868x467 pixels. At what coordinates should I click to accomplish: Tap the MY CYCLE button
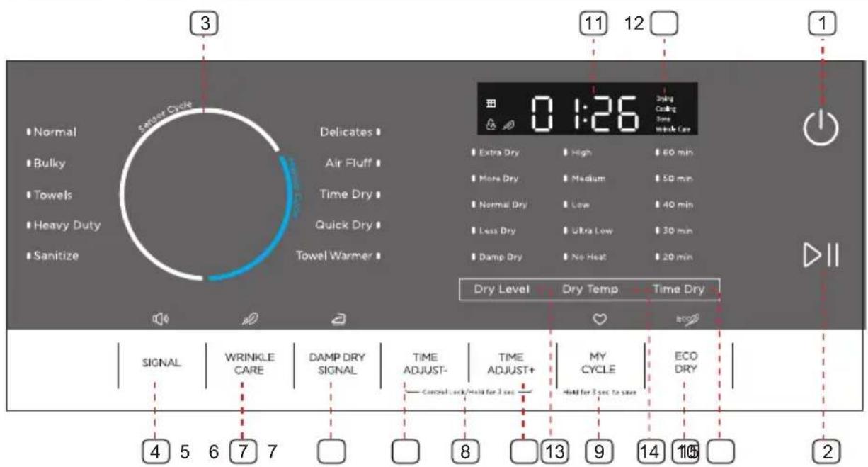600,364
